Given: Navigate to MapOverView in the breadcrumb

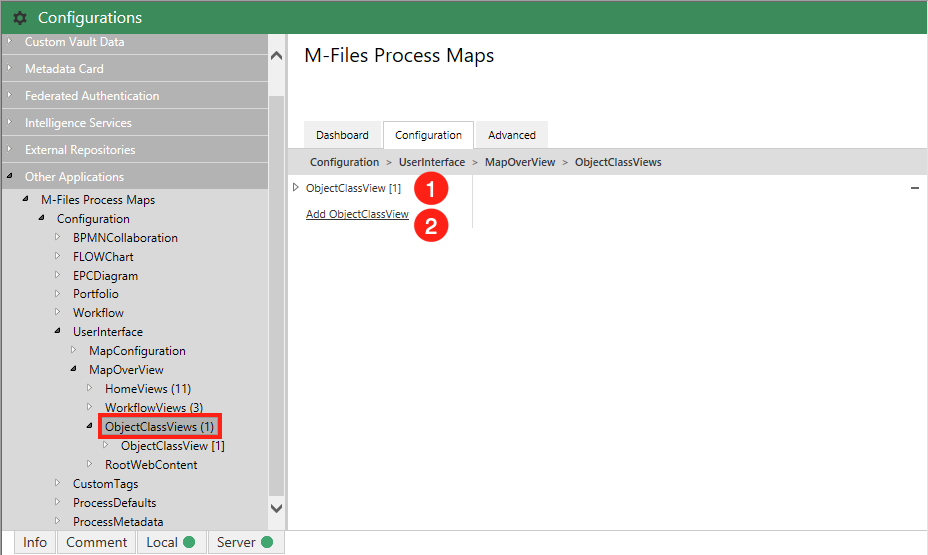Looking at the screenshot, I should pos(519,162).
